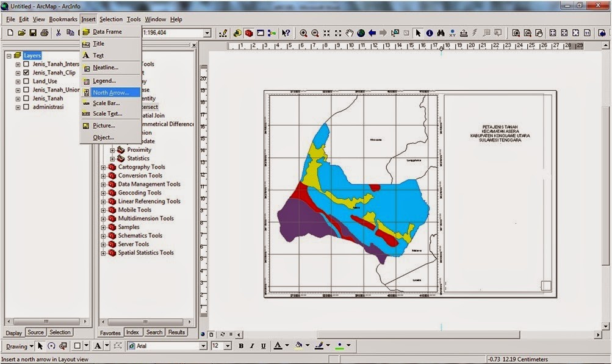Open the Selection menu
Viewport: 612px width, 364px height.
point(111,19)
